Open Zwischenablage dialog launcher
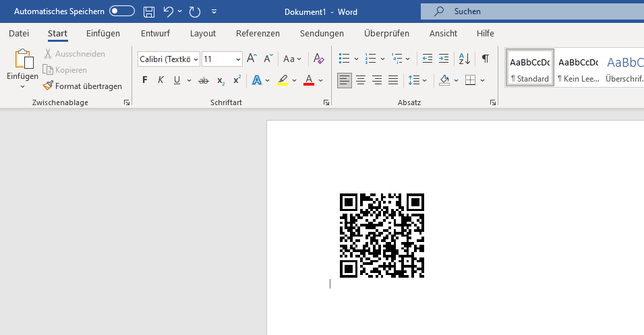644x335 pixels. coord(127,102)
